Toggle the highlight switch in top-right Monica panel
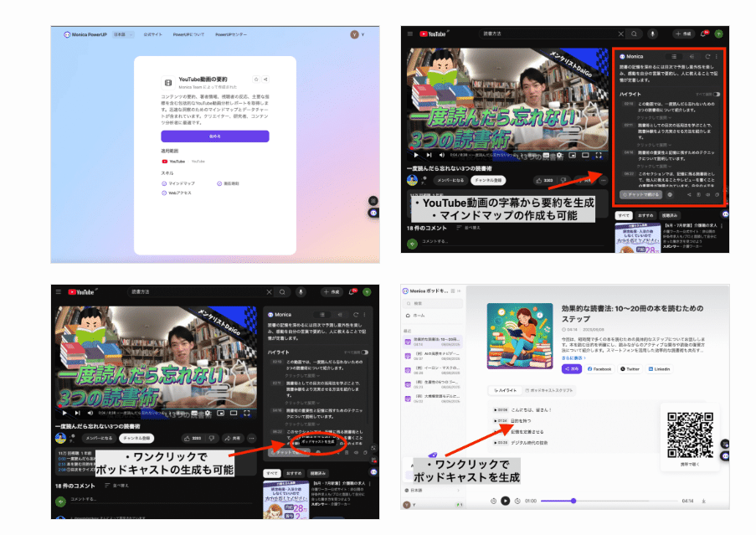The height and width of the screenshot is (535, 756). coord(717,94)
